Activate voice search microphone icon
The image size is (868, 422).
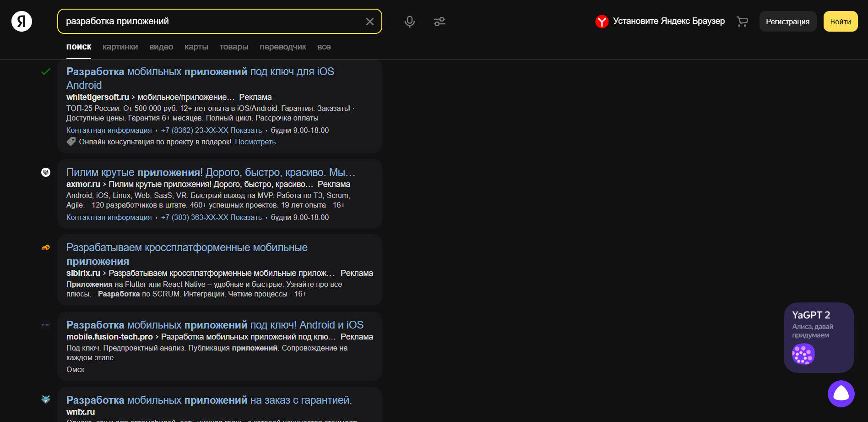tap(409, 22)
